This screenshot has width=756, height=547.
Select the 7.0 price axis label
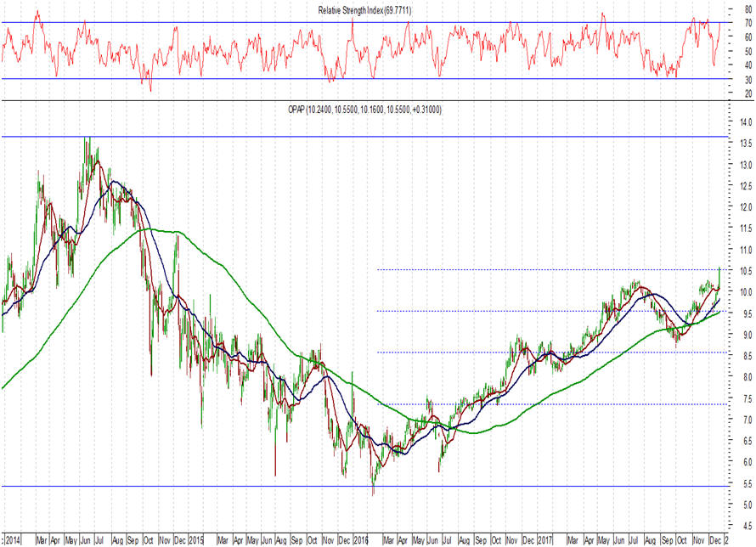pos(747,420)
